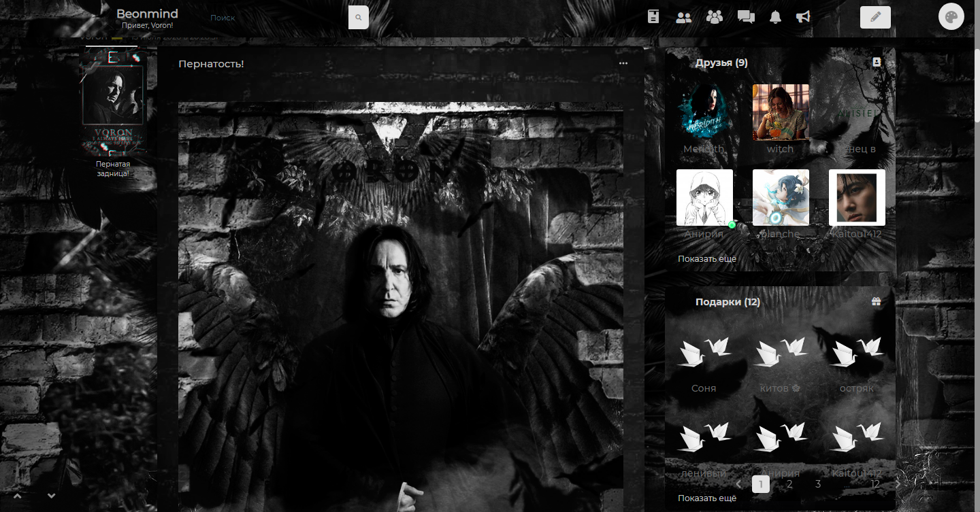Open the crane gift above Анирия in Подарки
This screenshot has width=980, height=512.
click(x=781, y=437)
